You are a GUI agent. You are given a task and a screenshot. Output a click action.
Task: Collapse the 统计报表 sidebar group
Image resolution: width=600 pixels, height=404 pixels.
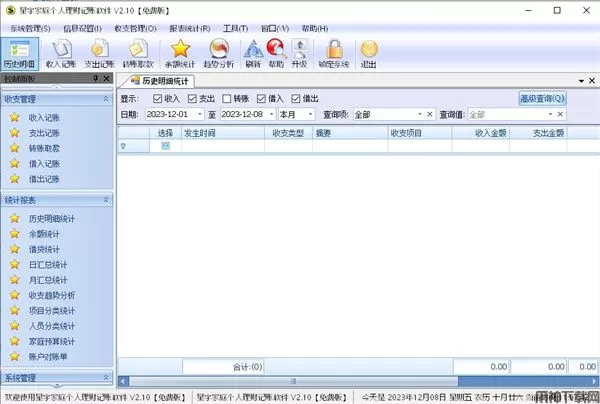click(106, 200)
